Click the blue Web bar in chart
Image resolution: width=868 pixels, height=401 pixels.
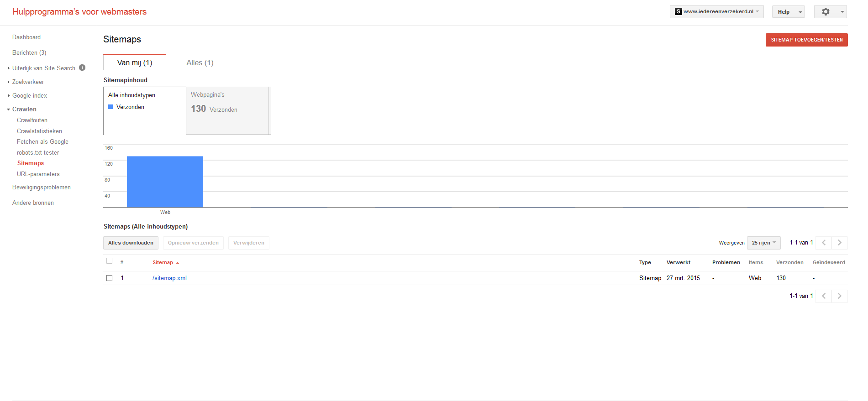(165, 182)
